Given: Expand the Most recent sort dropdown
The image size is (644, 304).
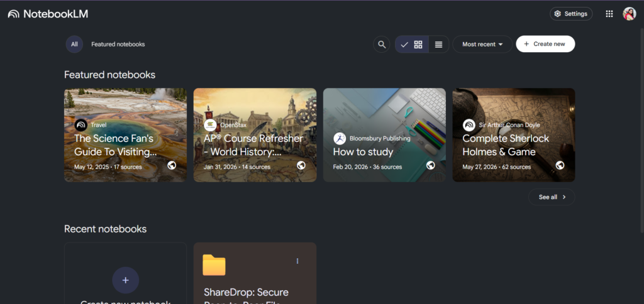Looking at the screenshot, I should pos(482,45).
